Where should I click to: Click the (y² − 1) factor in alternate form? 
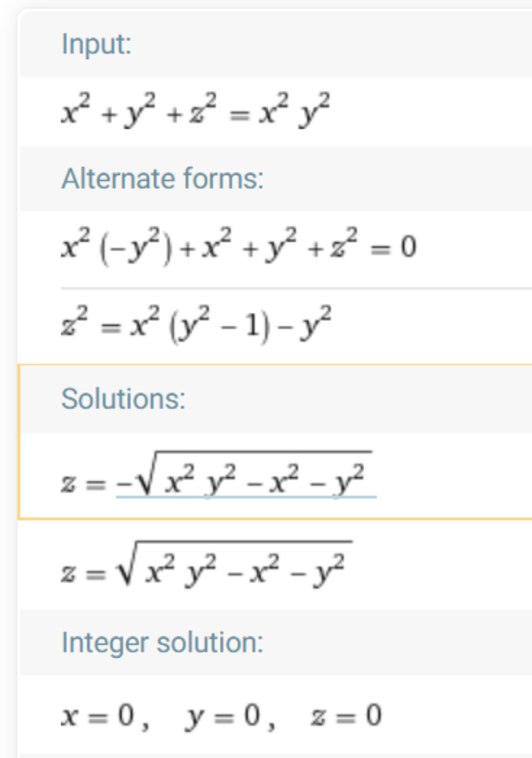point(220,326)
